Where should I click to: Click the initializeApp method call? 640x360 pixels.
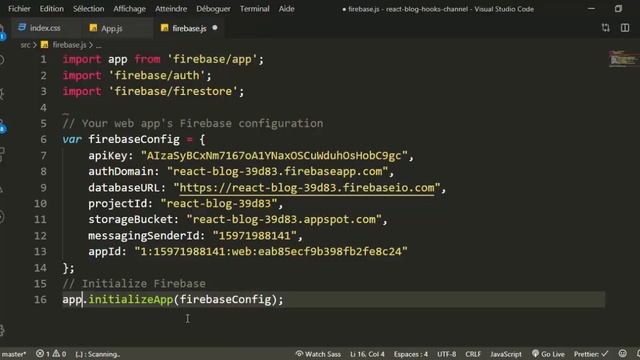point(131,300)
